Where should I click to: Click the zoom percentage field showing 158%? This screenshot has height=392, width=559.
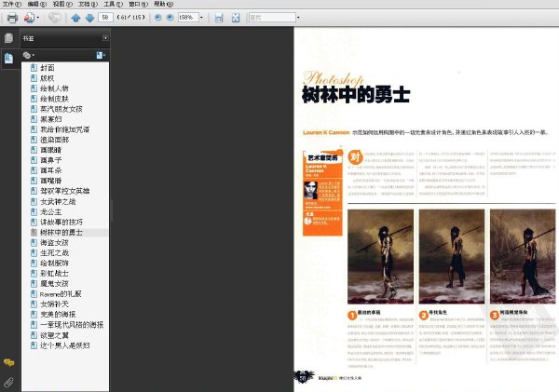[188, 17]
